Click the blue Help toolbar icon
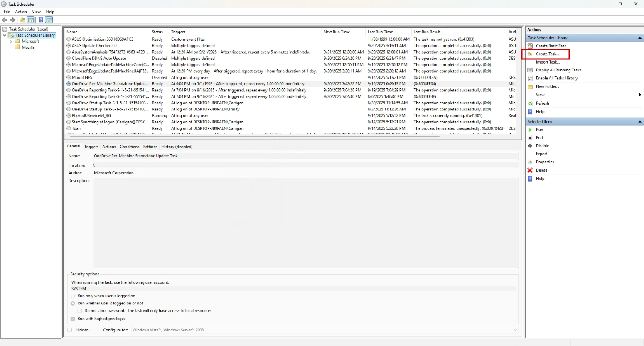This screenshot has height=346, width=644. [41, 20]
